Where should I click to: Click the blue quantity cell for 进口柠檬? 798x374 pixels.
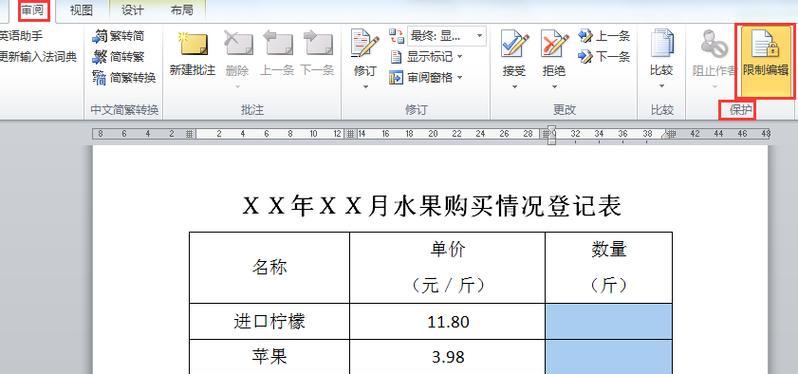(609, 322)
